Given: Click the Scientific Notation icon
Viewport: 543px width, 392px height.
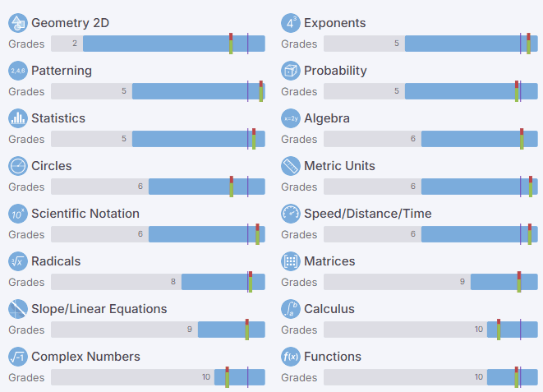Looking at the screenshot, I should (18, 214).
